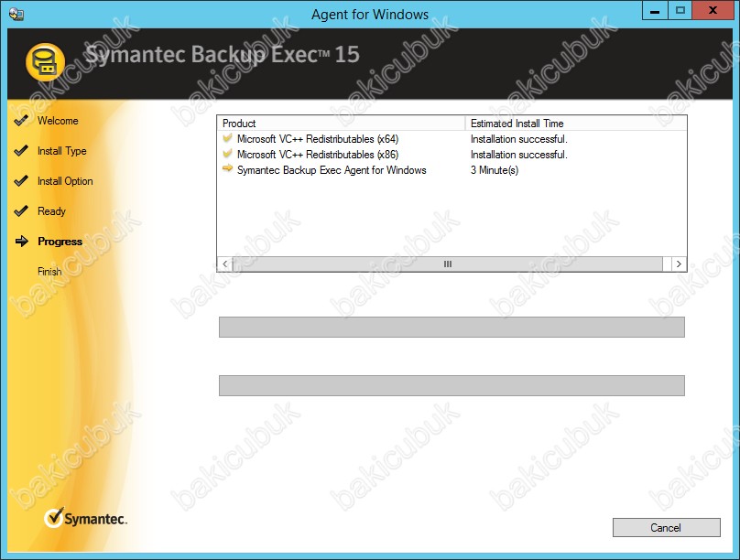Click the x86 row's Installation successful status

pyautogui.click(x=519, y=155)
